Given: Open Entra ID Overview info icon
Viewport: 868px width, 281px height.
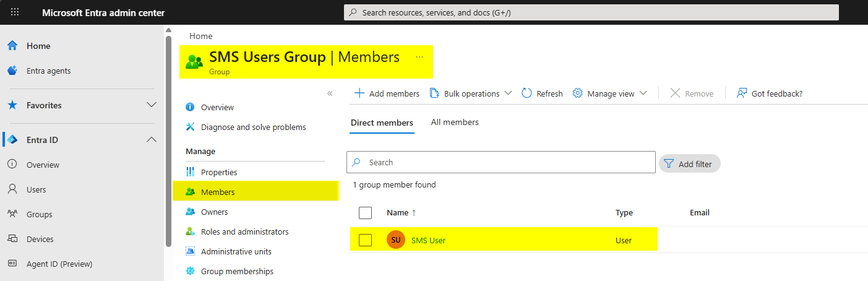Looking at the screenshot, I should pyautogui.click(x=12, y=165).
